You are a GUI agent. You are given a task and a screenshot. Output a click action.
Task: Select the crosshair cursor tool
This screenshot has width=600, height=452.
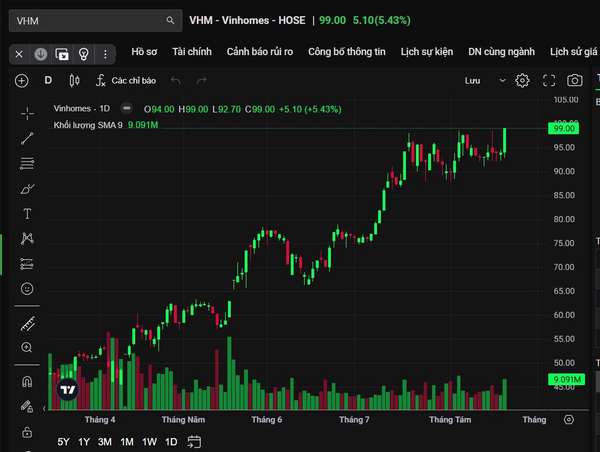point(27,114)
